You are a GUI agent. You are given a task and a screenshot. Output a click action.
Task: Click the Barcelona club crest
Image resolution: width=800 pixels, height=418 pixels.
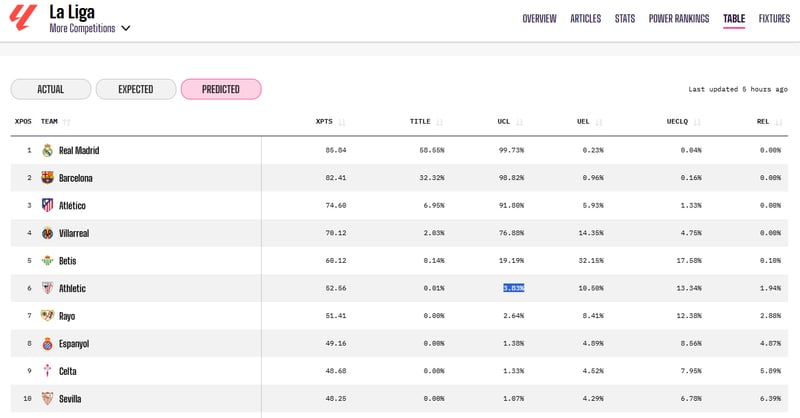47,178
